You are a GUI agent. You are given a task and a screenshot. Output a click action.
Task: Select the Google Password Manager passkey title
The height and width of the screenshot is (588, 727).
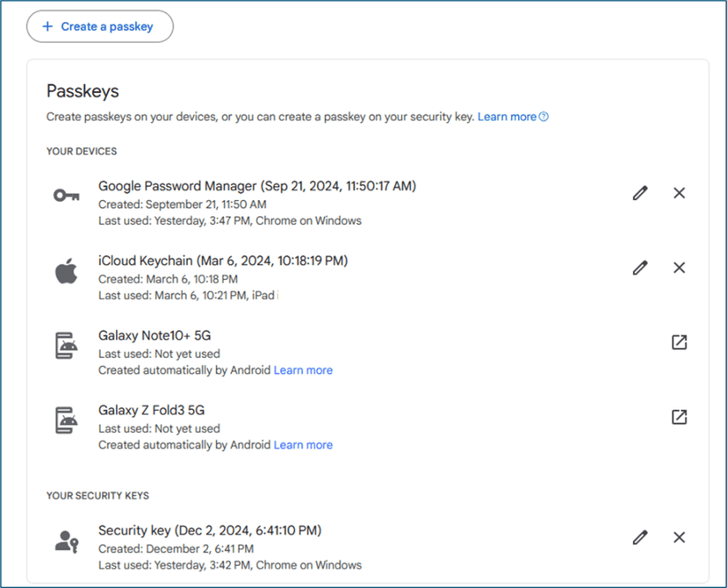click(x=256, y=186)
